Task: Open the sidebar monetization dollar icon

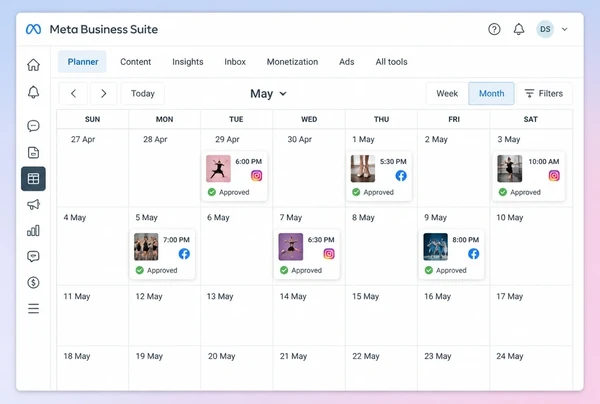Action: tap(33, 282)
